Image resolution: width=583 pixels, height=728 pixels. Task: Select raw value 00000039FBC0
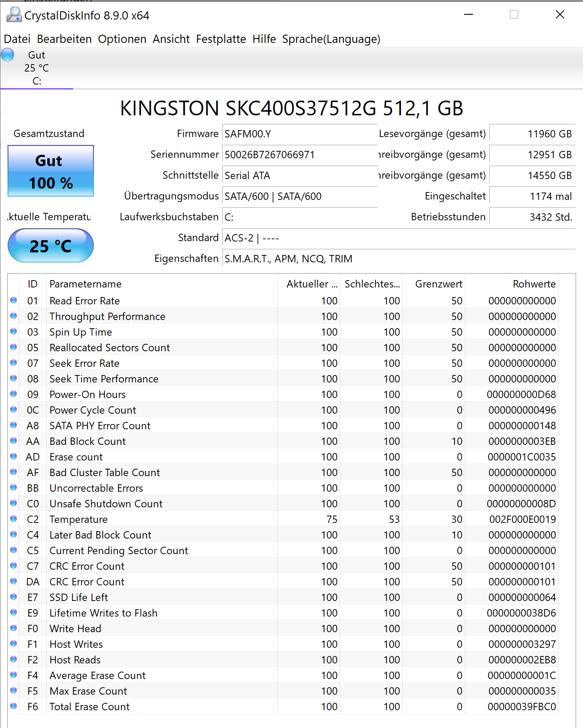pyautogui.click(x=521, y=707)
